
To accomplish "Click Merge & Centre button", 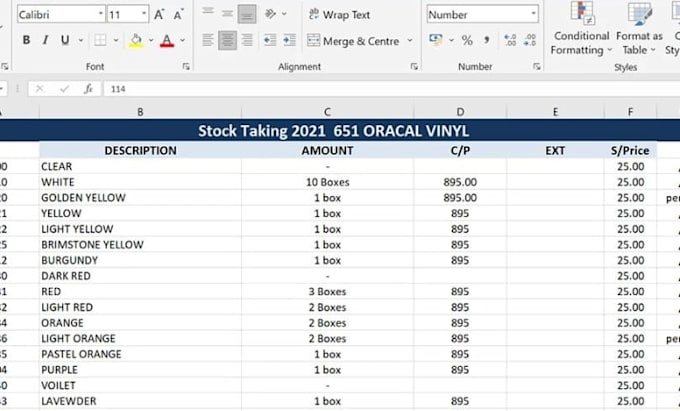I will pyautogui.click(x=353, y=41).
